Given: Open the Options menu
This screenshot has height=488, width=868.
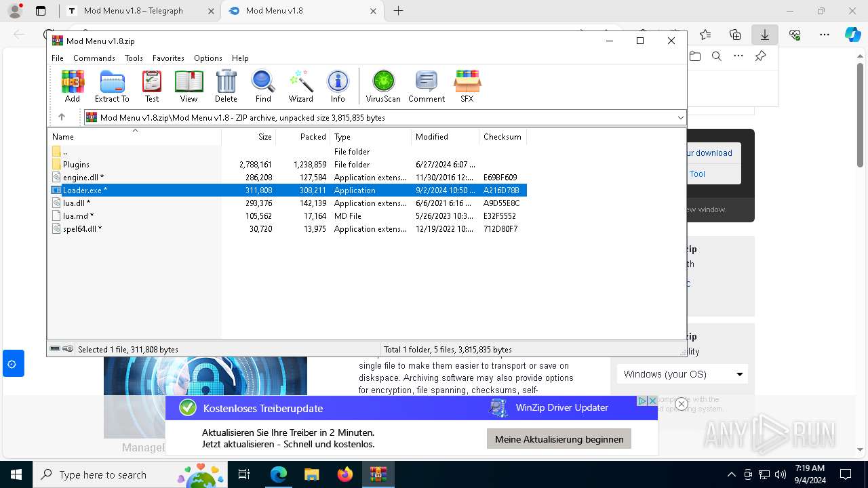Looking at the screenshot, I should pyautogui.click(x=208, y=58).
